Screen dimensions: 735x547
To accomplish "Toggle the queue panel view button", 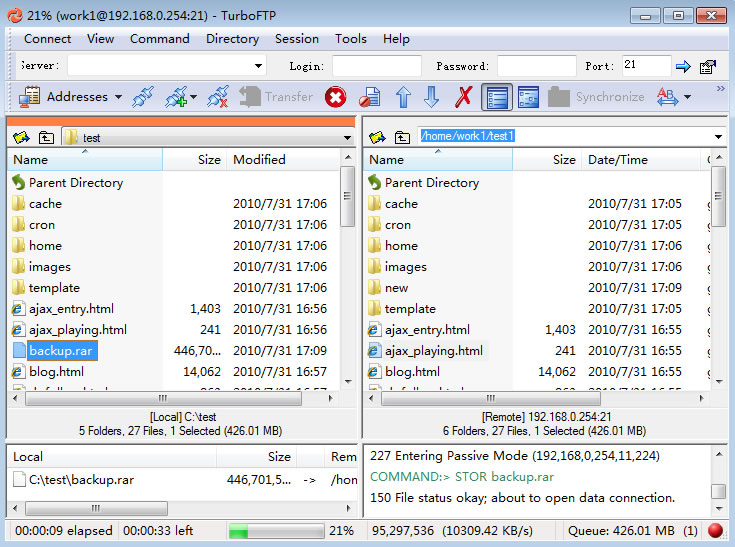I will [528, 97].
